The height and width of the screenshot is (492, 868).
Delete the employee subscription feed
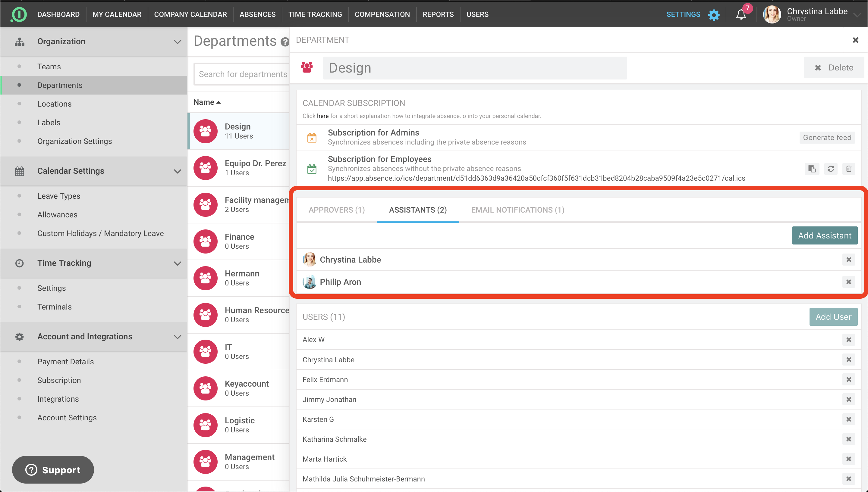click(x=848, y=169)
